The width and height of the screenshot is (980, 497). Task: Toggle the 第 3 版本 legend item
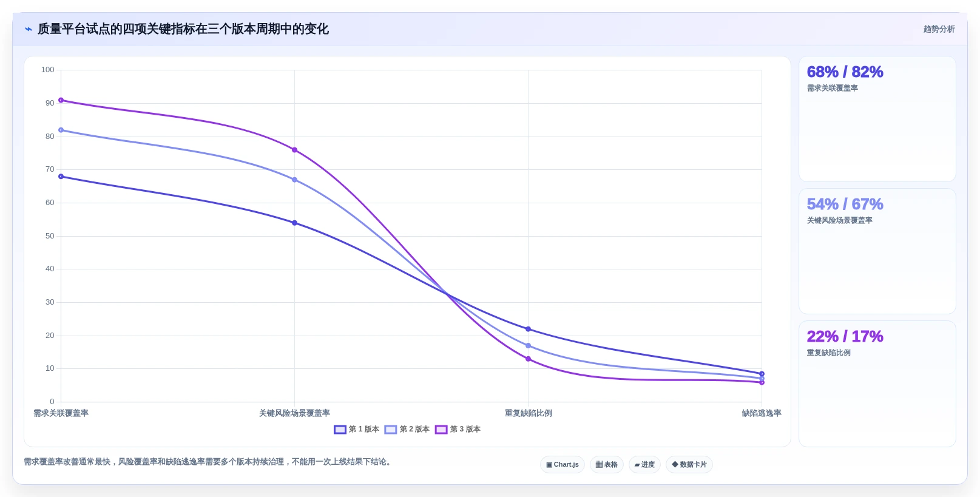(x=458, y=429)
